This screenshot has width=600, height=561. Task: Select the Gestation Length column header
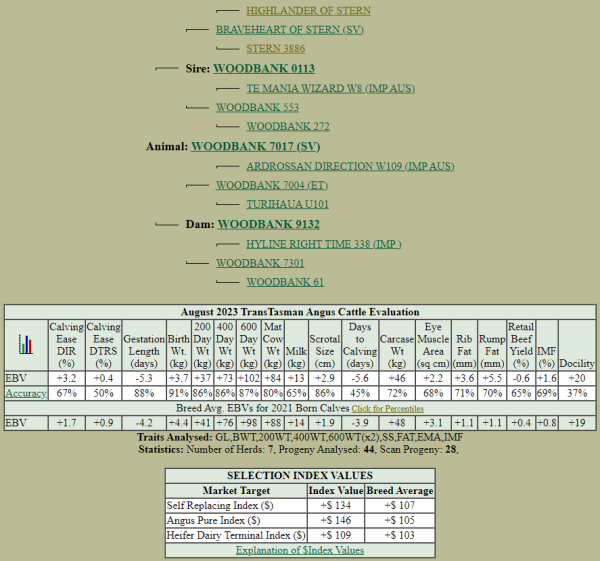pyautogui.click(x=144, y=345)
